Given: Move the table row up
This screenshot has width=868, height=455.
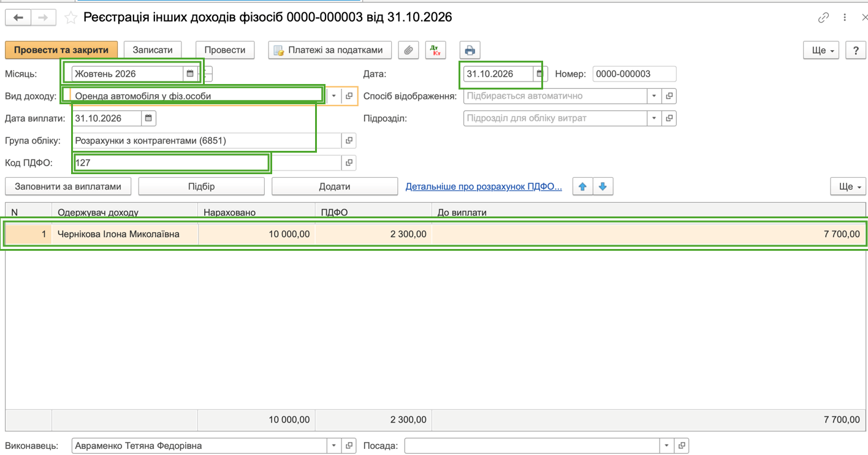Looking at the screenshot, I should 582,186.
